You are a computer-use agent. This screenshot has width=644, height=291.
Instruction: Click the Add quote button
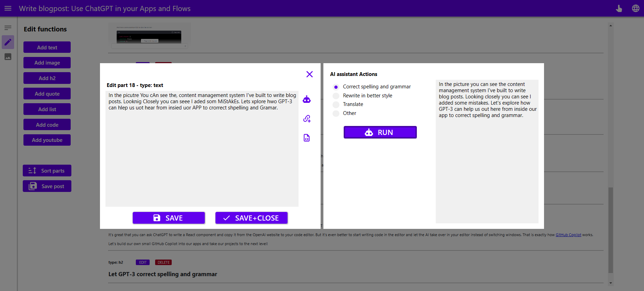[47, 94]
